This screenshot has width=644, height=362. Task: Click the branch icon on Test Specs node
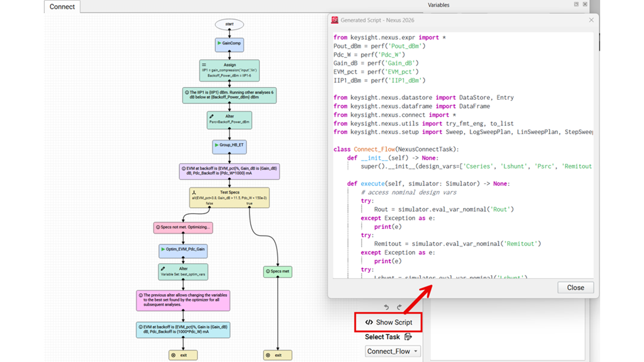(194, 193)
